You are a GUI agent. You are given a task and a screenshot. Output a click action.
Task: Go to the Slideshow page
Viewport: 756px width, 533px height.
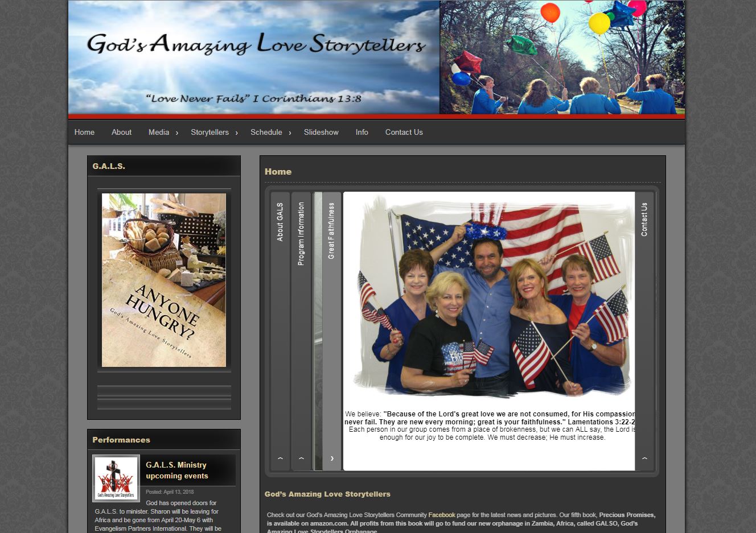click(321, 133)
